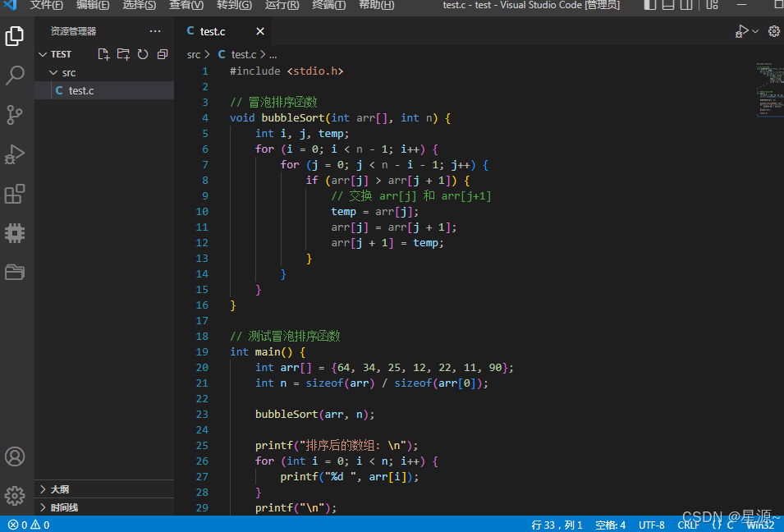Create a new file in TEST folder
Image resolution: width=784 pixels, height=532 pixels.
pos(103,54)
